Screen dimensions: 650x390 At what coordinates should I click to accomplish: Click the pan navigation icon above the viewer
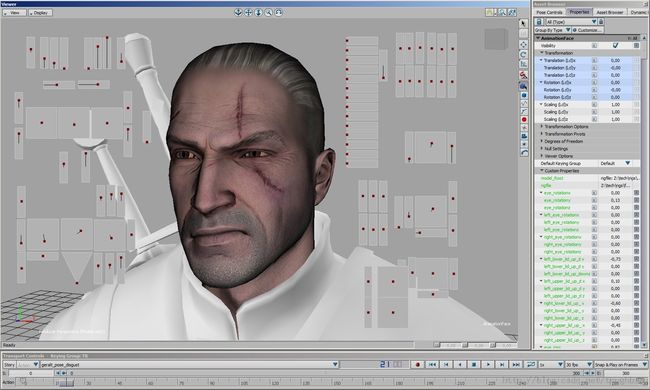pyautogui.click(x=248, y=12)
